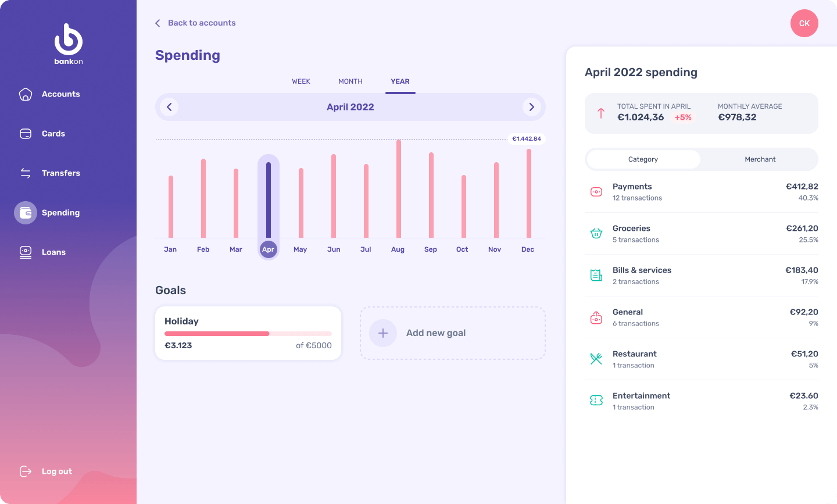Screen dimensions: 837x504
Task: Click the Loans sidebar icon
Action: pyautogui.click(x=26, y=252)
